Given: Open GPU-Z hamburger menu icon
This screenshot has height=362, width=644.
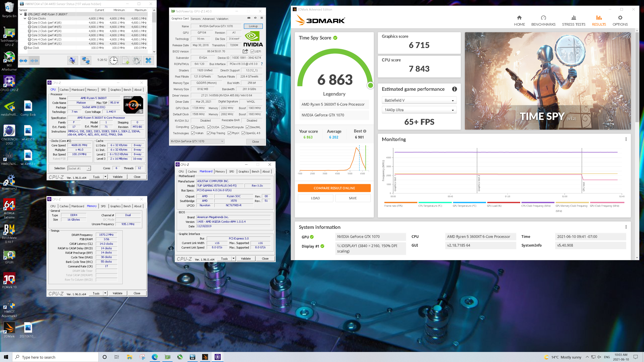Looking at the screenshot, I should point(262,18).
